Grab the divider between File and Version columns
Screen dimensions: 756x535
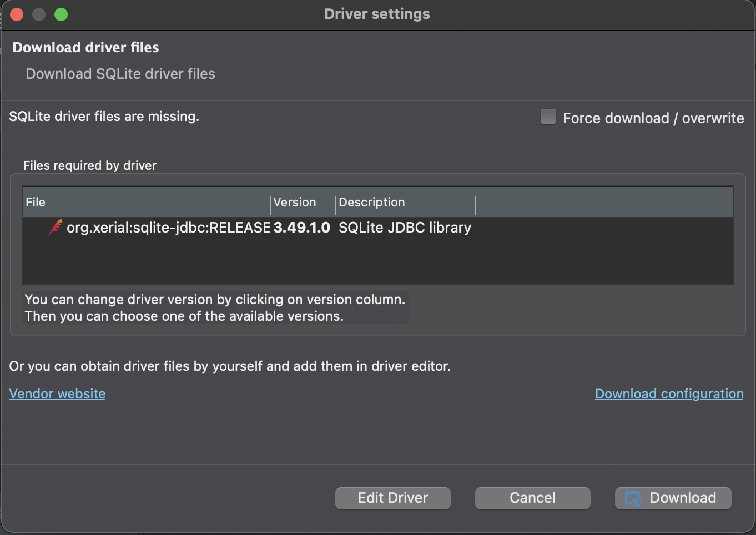pyautogui.click(x=270, y=204)
